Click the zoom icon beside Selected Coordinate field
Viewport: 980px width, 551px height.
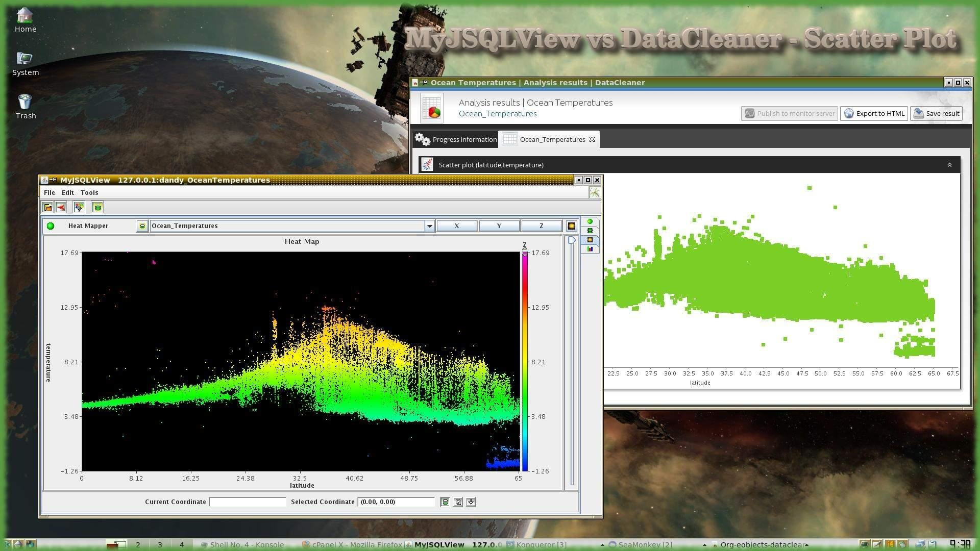458,502
